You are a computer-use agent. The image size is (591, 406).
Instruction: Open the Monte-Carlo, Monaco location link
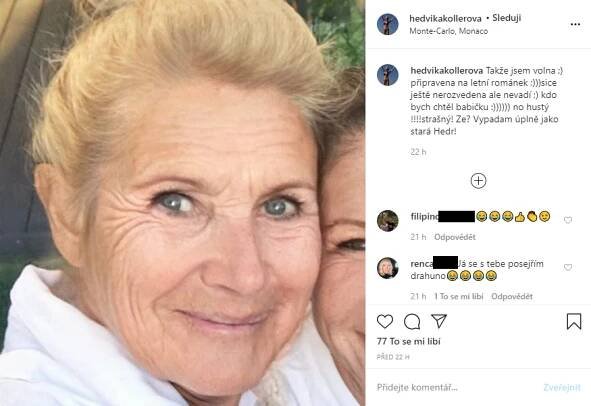pyautogui.click(x=449, y=31)
